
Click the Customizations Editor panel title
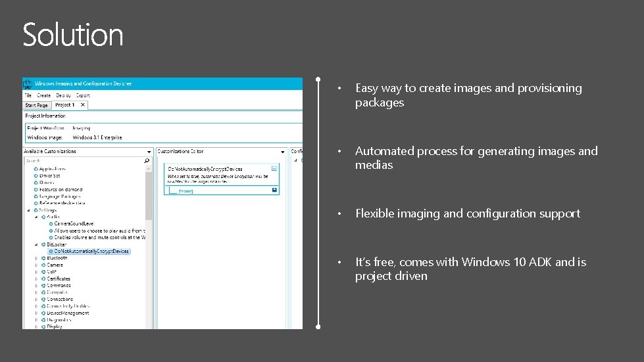(181, 151)
